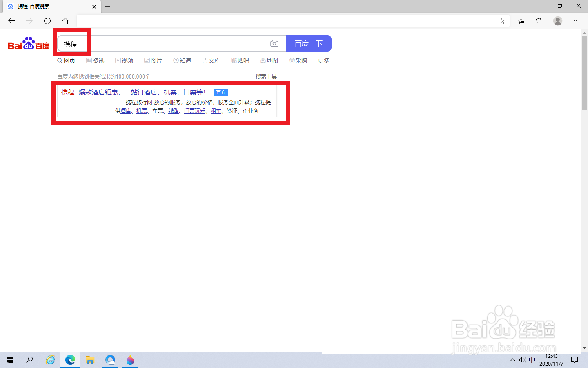The image size is (588, 368).
Task: Refresh the current page
Action: click(47, 21)
